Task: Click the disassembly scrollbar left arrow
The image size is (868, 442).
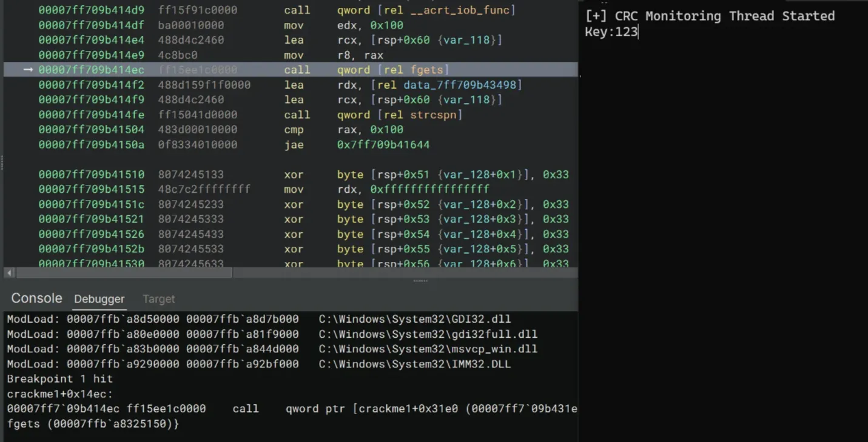Action: pyautogui.click(x=9, y=273)
